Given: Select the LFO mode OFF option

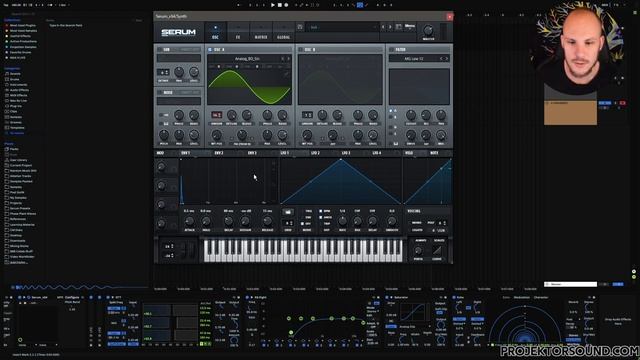Looking at the screenshot, I should pyautogui.click(x=302, y=224).
